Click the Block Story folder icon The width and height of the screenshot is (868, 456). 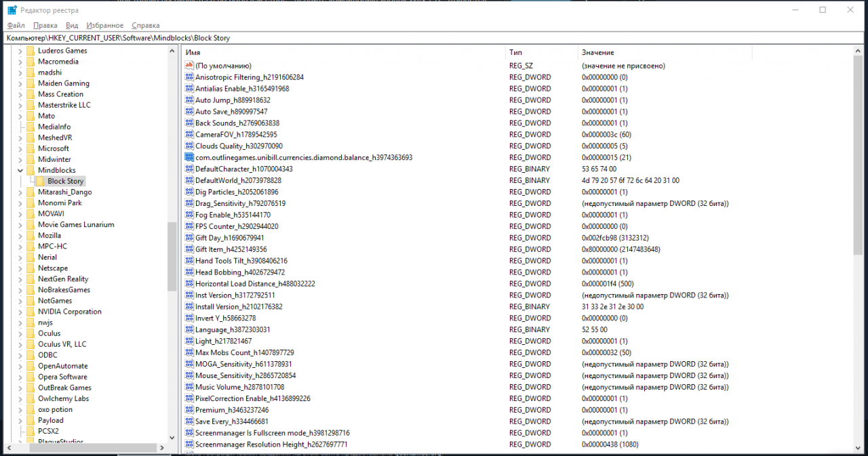click(x=40, y=181)
